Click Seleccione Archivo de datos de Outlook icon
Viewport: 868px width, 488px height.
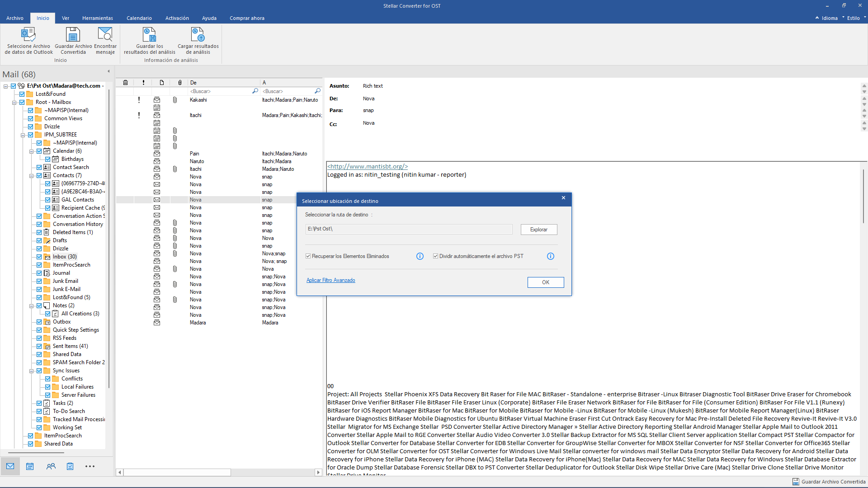28,35
